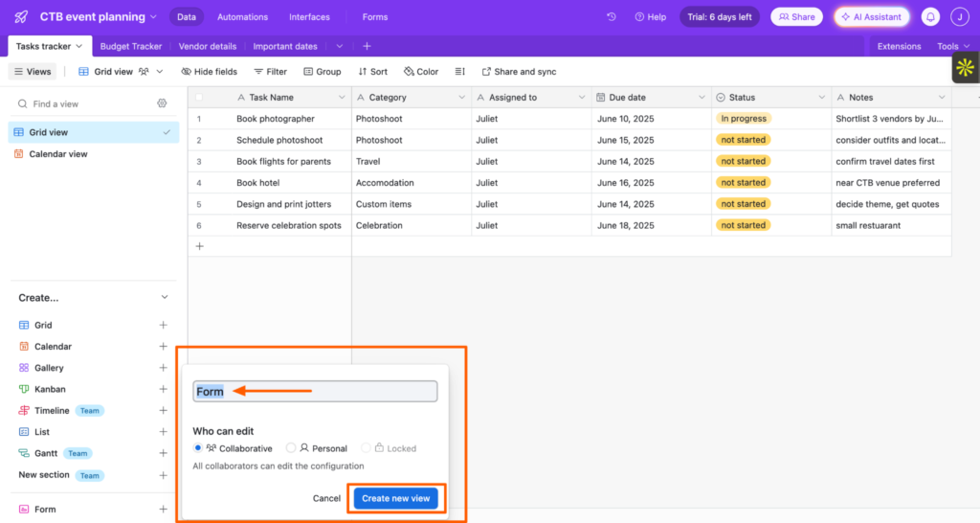
Task: Add a Gallery view with plus
Action: pos(163,368)
